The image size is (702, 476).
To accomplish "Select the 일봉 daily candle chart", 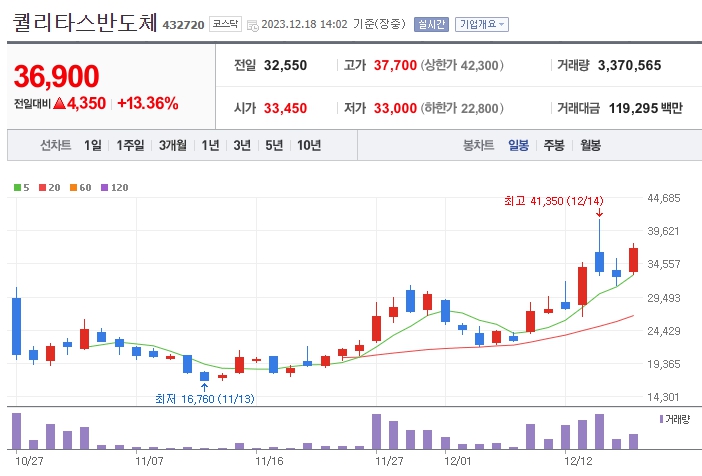I will click(518, 145).
